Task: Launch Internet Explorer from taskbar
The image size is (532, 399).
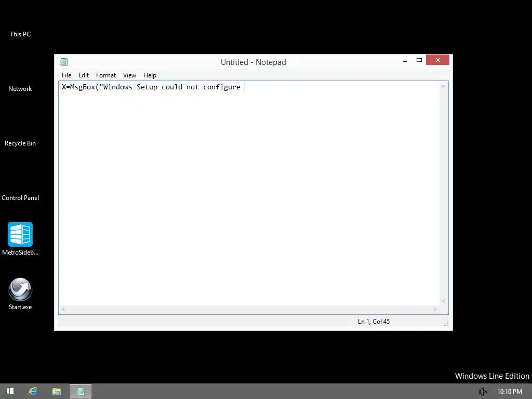Action: point(33,391)
